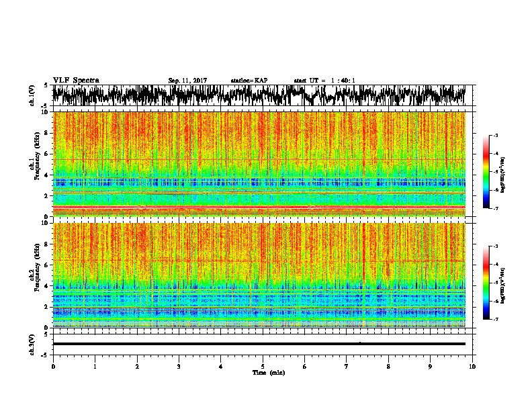Click the "ch.3(V)" axis label

32,345
